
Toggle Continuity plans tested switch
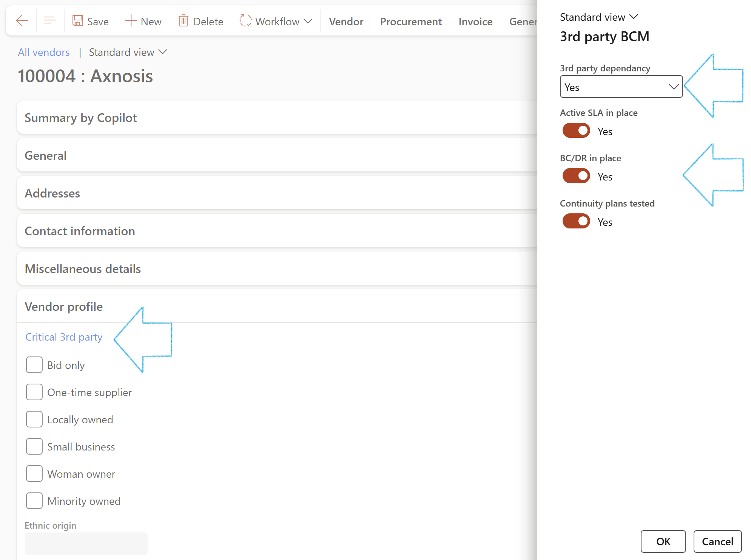576,222
